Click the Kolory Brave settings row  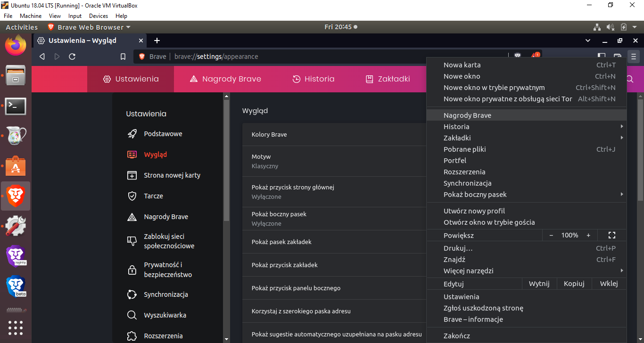(334, 135)
